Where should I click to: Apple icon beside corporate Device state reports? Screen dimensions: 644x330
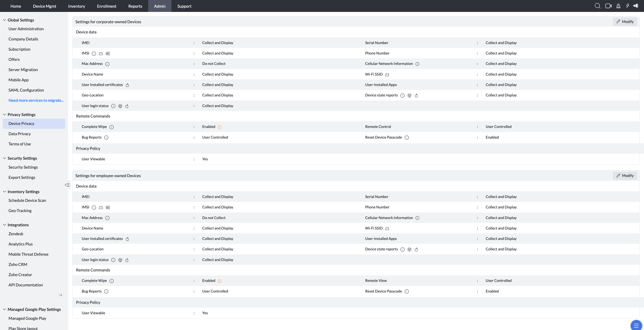pyautogui.click(x=416, y=96)
